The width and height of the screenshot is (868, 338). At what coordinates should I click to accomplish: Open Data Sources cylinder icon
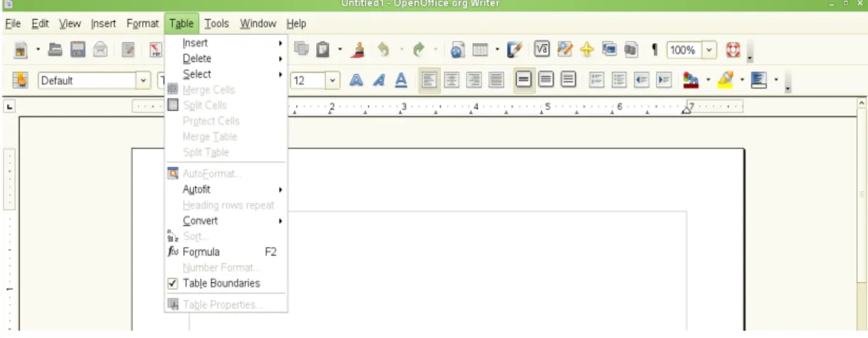tap(631, 50)
